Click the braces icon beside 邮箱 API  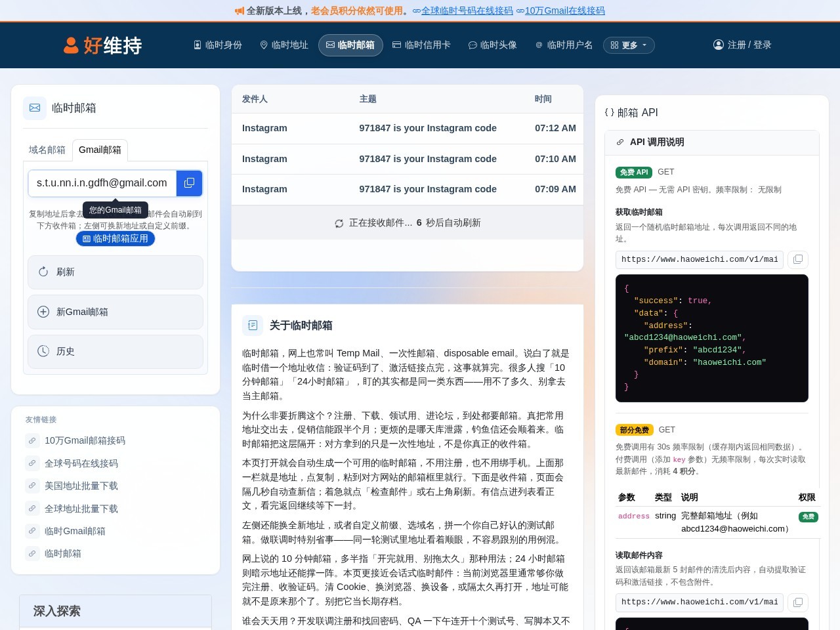609,112
